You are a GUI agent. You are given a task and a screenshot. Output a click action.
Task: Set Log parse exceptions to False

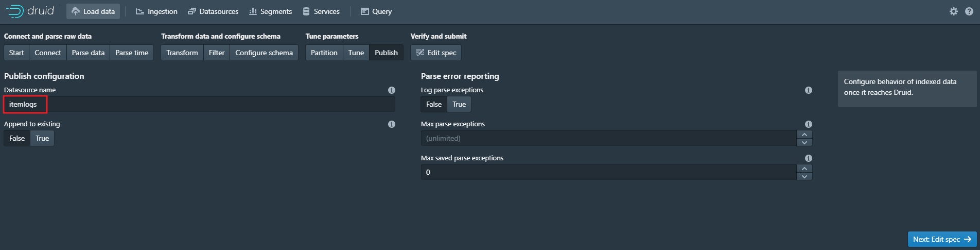point(433,104)
